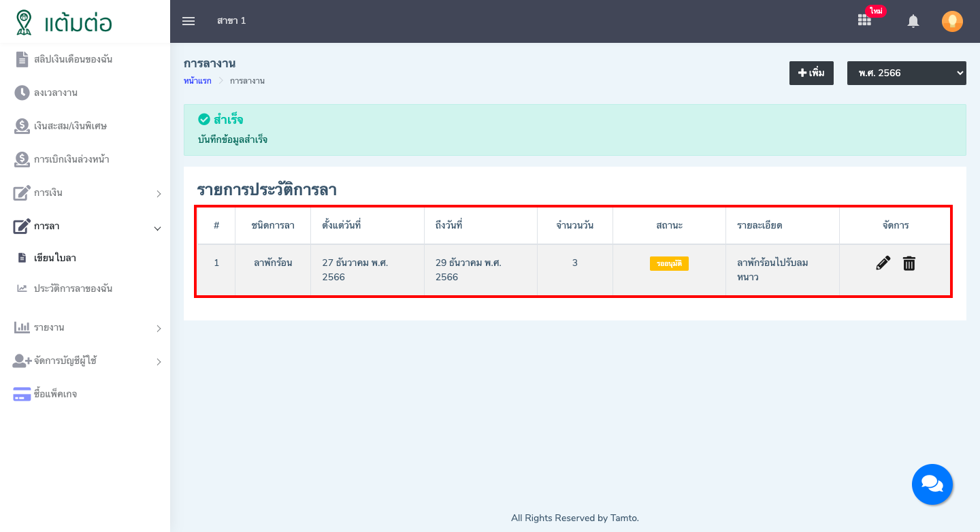Go to ลงเวลางาน in sidebar
The height and width of the screenshot is (532, 980).
point(56,93)
